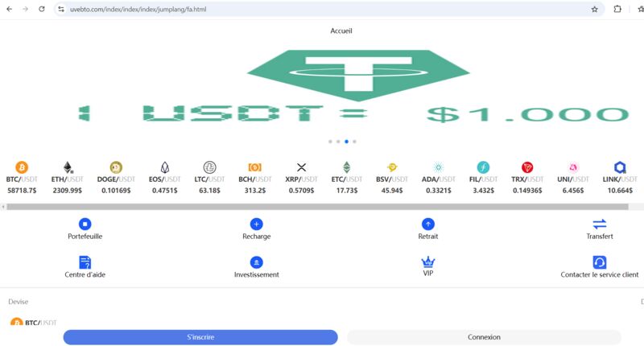Click the XRP price 0.5709$
The image size is (644, 346).
(x=301, y=191)
